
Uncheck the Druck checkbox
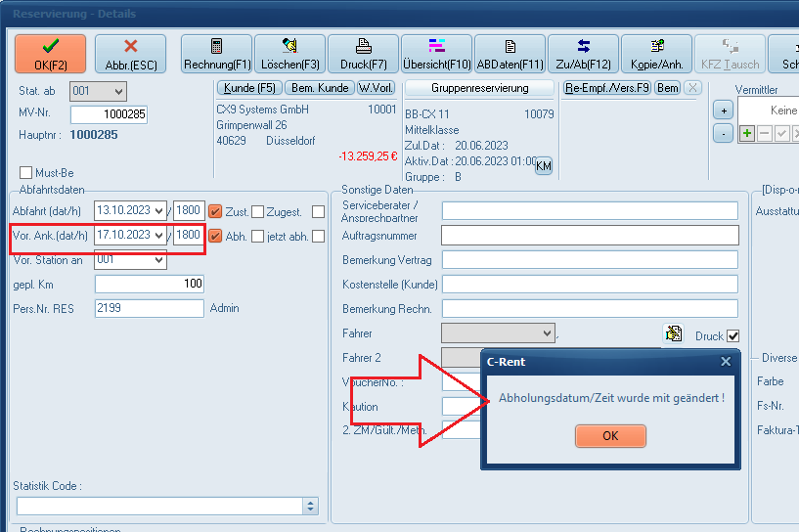[x=732, y=336]
